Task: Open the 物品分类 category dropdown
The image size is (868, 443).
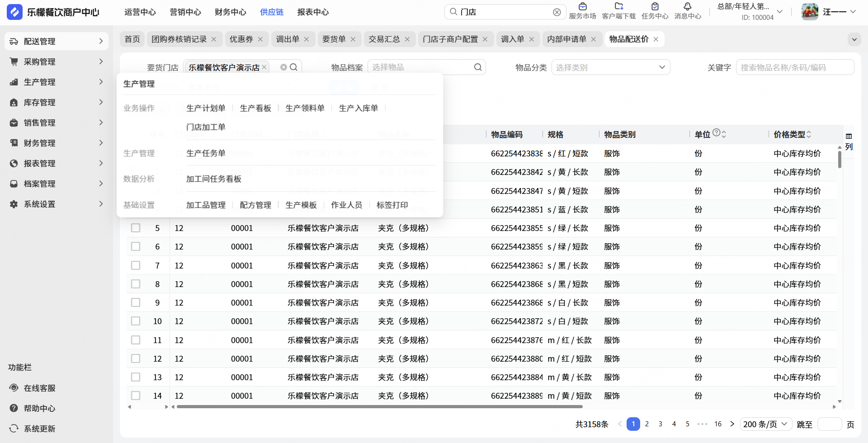Action: coord(610,67)
